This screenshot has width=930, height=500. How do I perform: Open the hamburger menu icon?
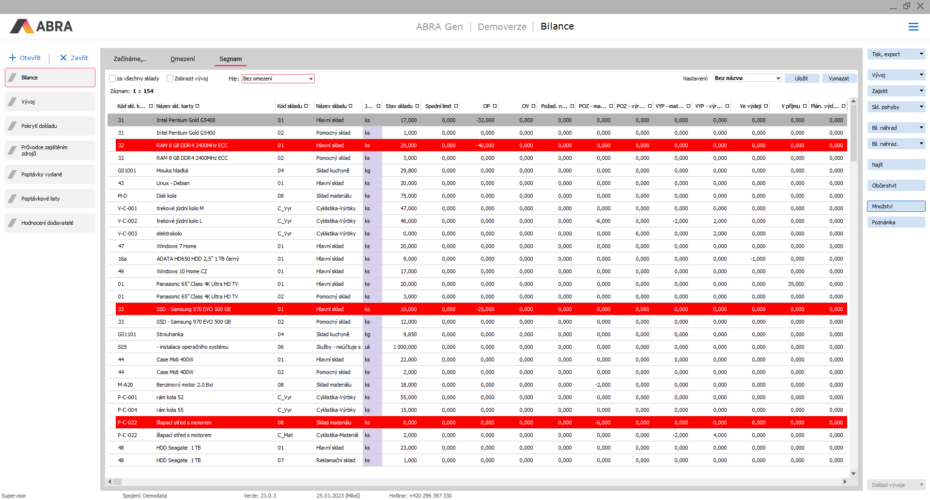pyautogui.click(x=913, y=27)
